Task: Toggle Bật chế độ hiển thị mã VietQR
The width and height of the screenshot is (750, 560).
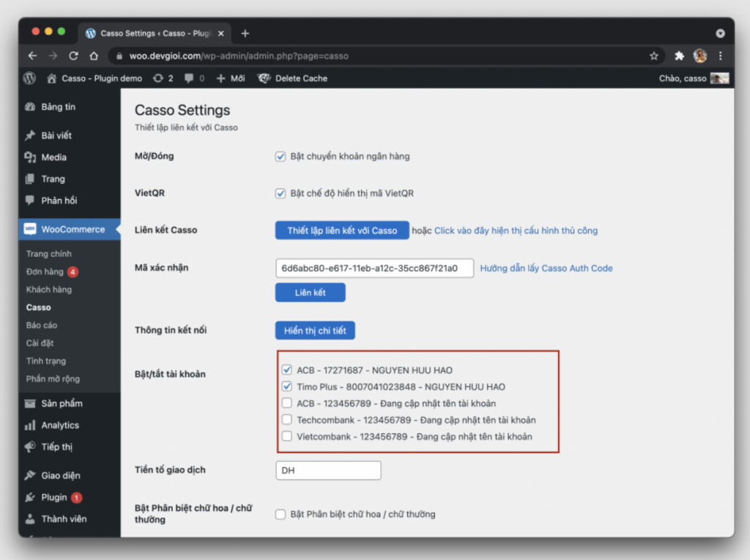Action: click(x=281, y=193)
